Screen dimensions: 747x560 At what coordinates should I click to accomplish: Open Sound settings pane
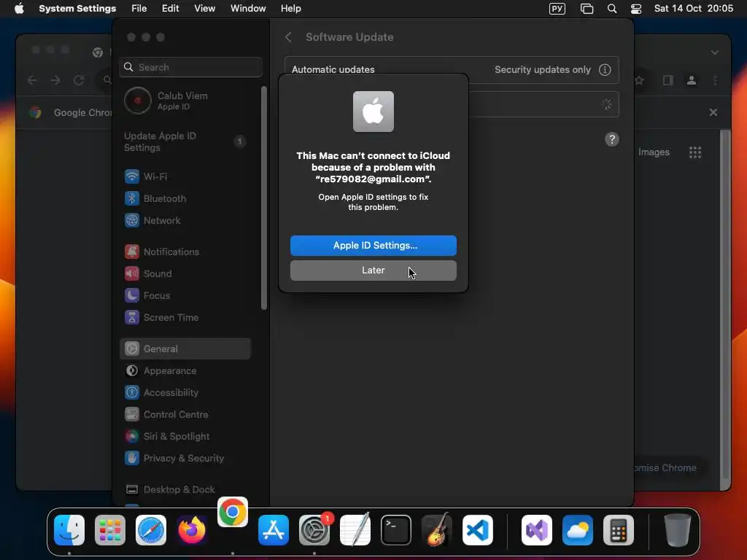[x=185, y=274]
